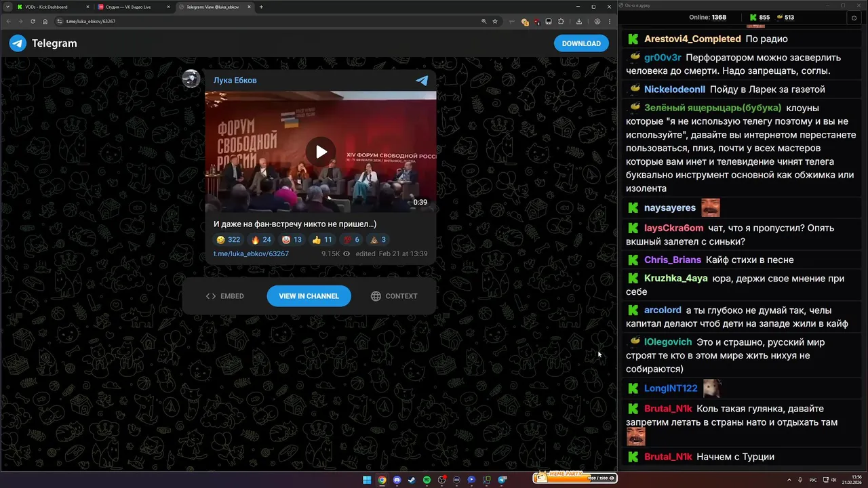Viewport: 868px width, 488px height.
Task: Click username Chris_Brians in chat
Action: [673, 260]
